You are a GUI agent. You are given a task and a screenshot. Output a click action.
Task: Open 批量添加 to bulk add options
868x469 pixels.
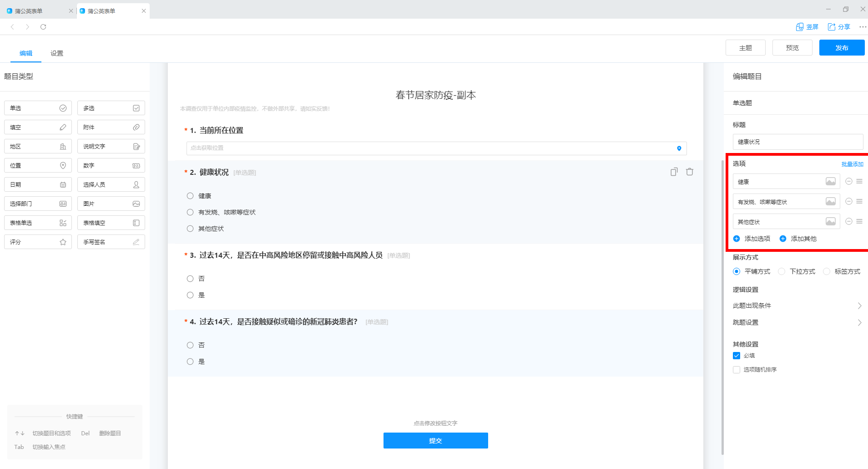click(853, 164)
